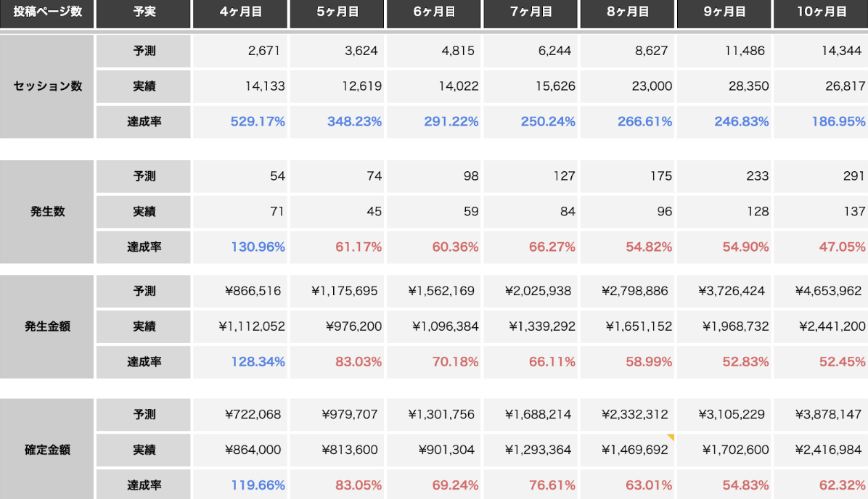This screenshot has width=868, height=499.
Task: Click the セッション数 row group label
Action: click(47, 86)
